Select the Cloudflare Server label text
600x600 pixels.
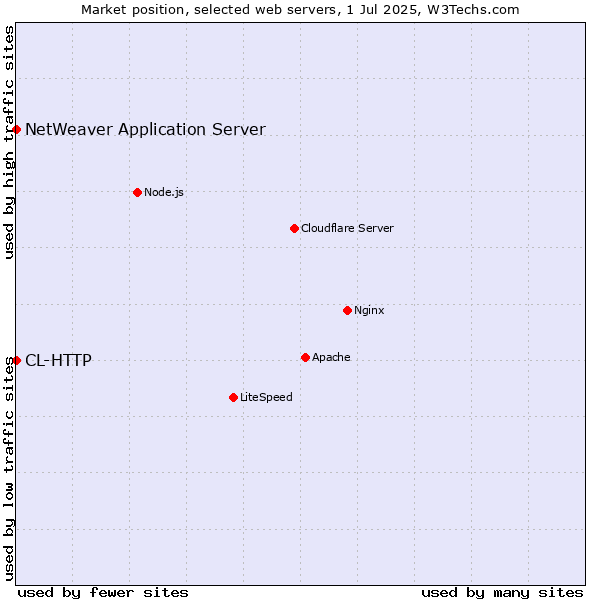click(x=347, y=228)
